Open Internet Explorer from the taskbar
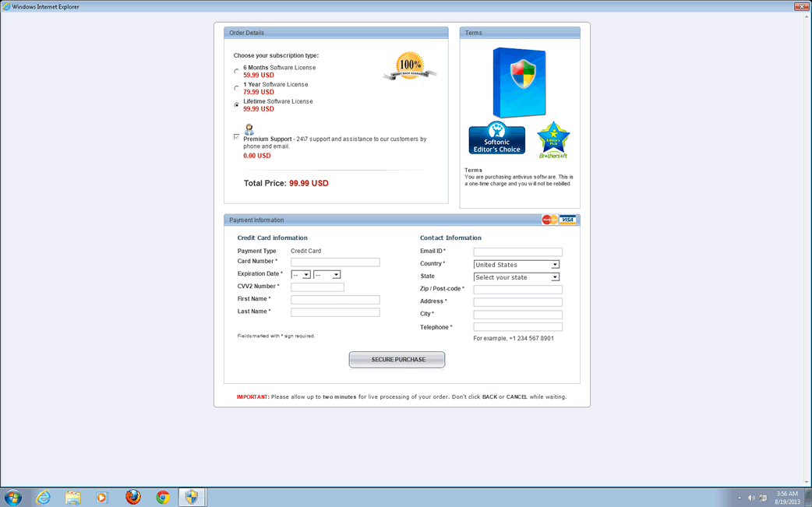812x507 pixels. [43, 497]
